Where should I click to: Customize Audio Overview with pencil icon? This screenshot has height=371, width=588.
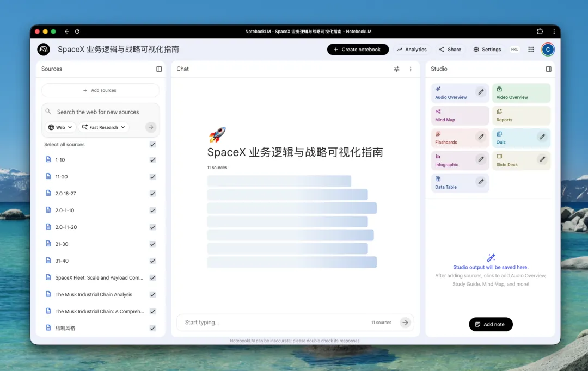pos(481,92)
